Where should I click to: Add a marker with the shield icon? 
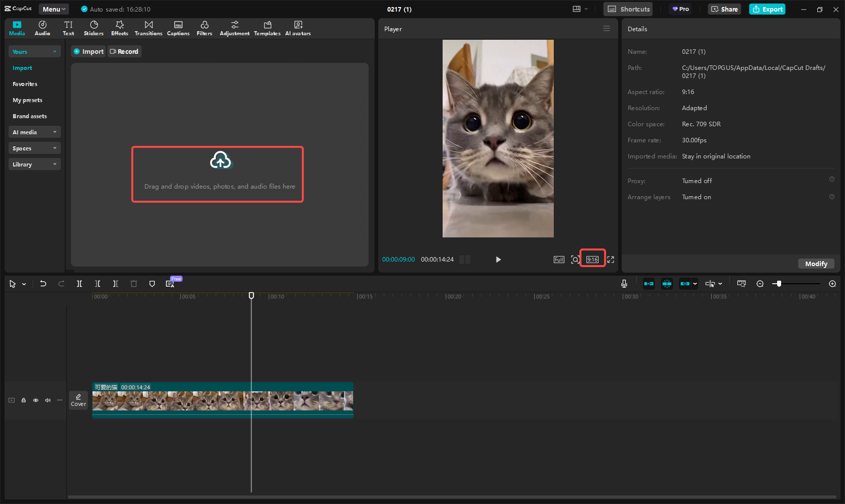pos(152,284)
